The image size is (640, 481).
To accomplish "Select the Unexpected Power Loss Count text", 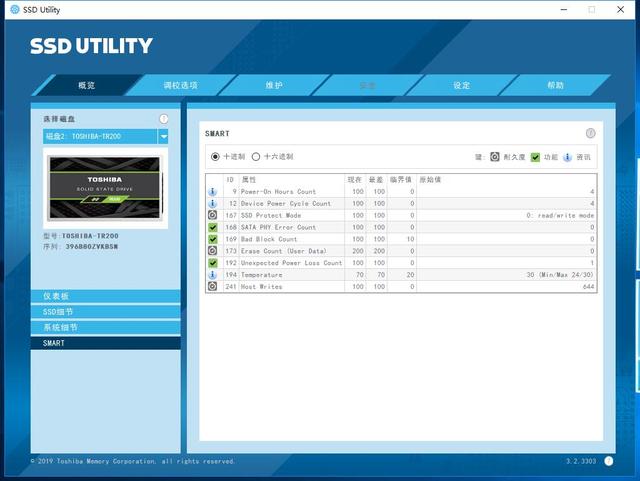I will coord(291,263).
